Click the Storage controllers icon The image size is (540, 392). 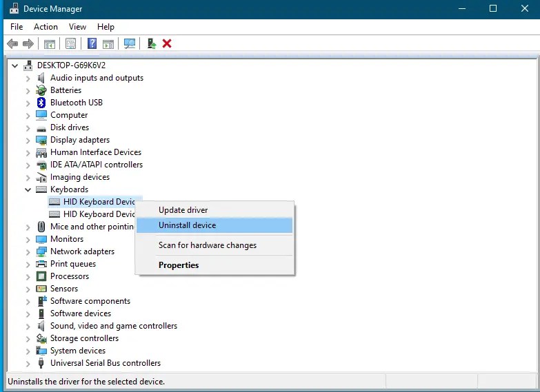[x=41, y=338]
